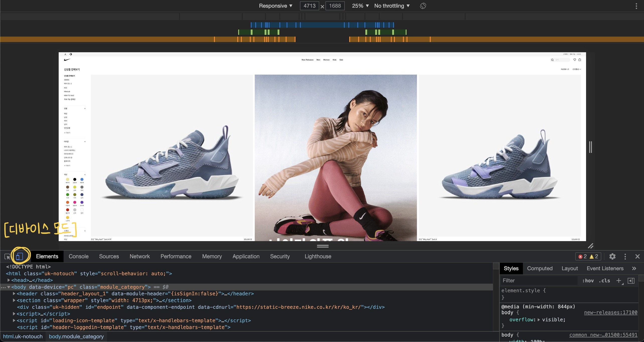This screenshot has height=342, width=644.
Task: Toggle the .cls class editor button
Action: 604,281
